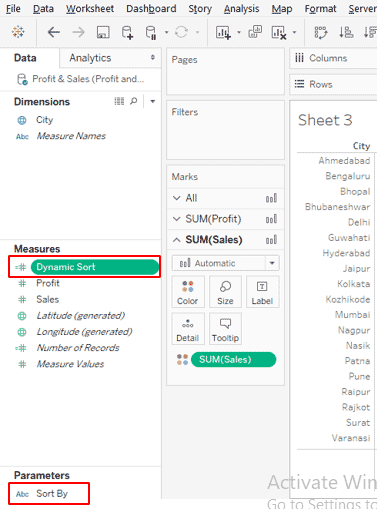The height and width of the screenshot is (509, 377).
Task: Click the Undo back arrow
Action: point(54,32)
